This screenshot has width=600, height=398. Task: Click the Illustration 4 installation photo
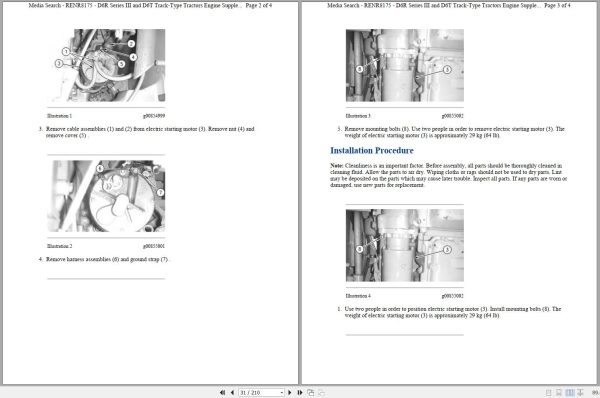(405, 245)
